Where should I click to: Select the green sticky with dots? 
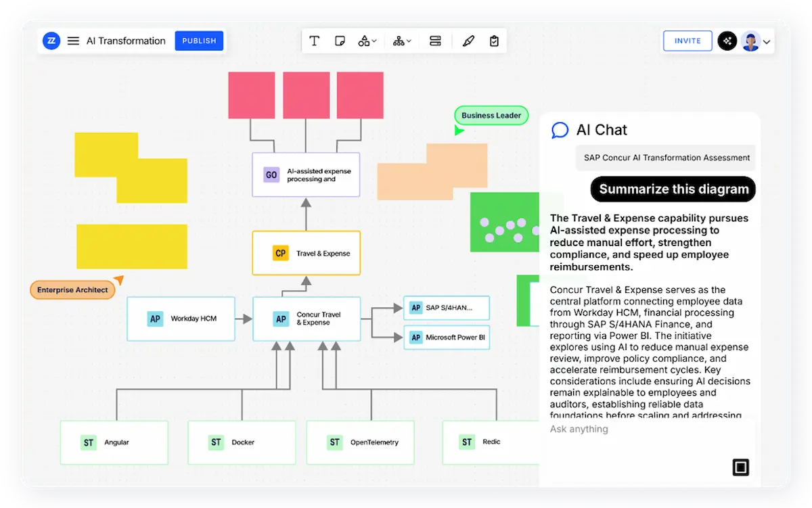point(505,222)
